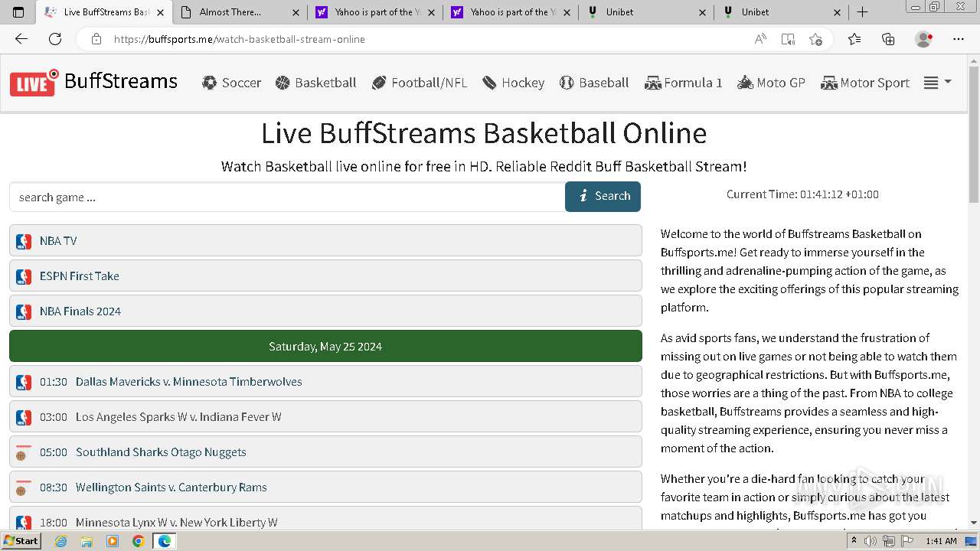
Task: Open Minnesota Lynx v. New York Liberty game
Action: pos(325,518)
